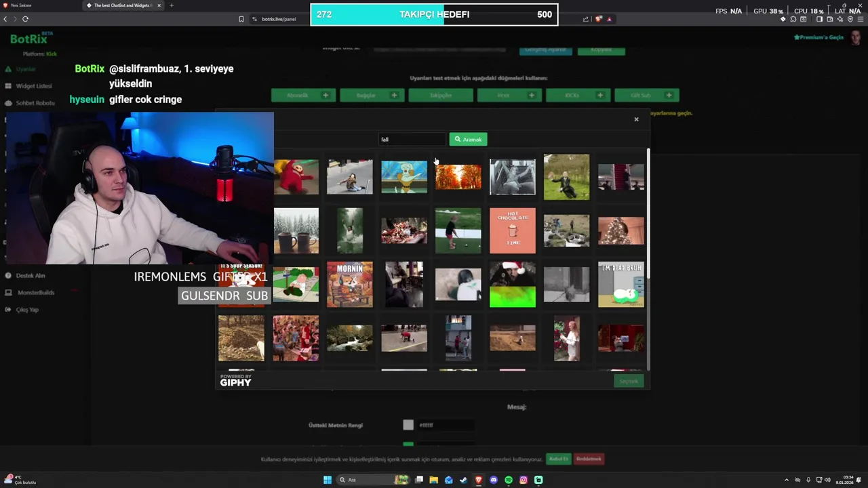The image size is (868, 488).
Task: Select the orange autumn trees GIF
Action: pos(458,177)
